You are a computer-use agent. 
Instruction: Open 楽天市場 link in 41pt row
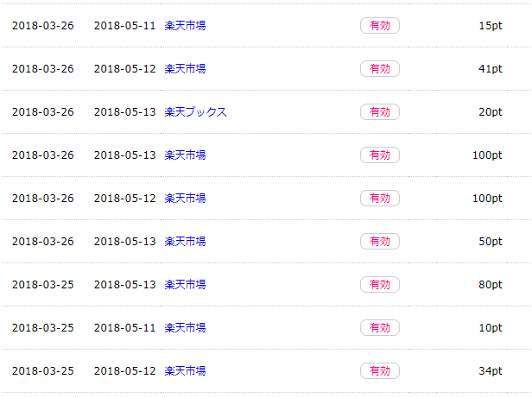coord(185,69)
